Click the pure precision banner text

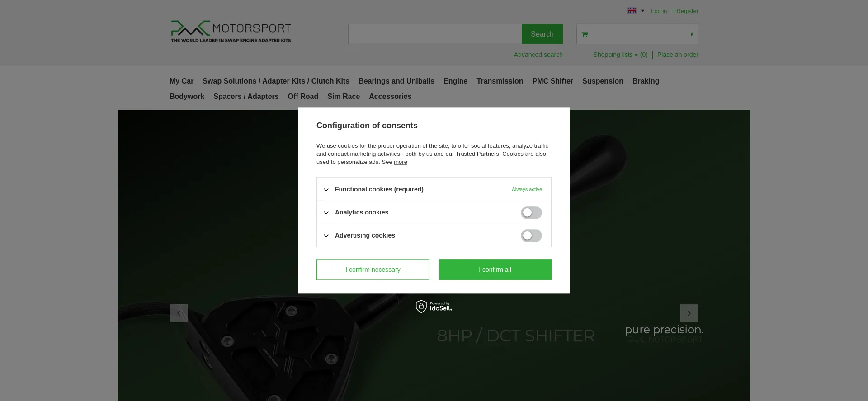[x=664, y=330]
